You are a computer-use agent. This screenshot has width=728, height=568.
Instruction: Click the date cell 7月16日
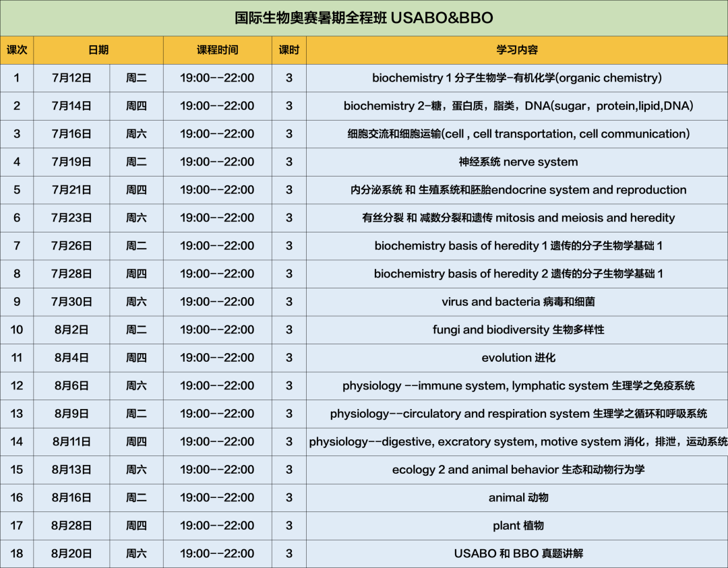pos(71,134)
